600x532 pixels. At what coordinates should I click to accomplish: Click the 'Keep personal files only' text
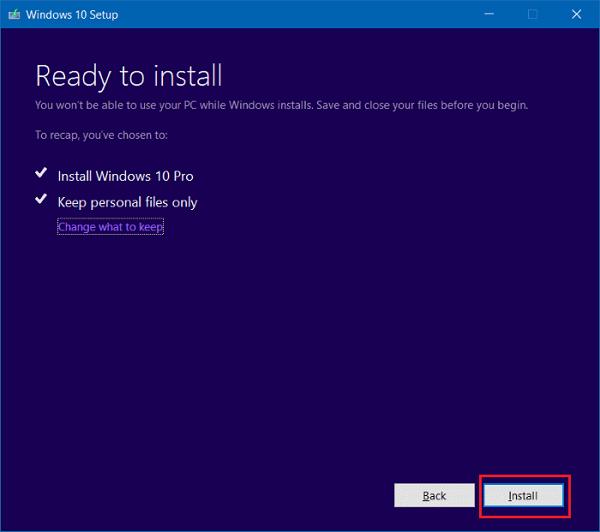(127, 202)
